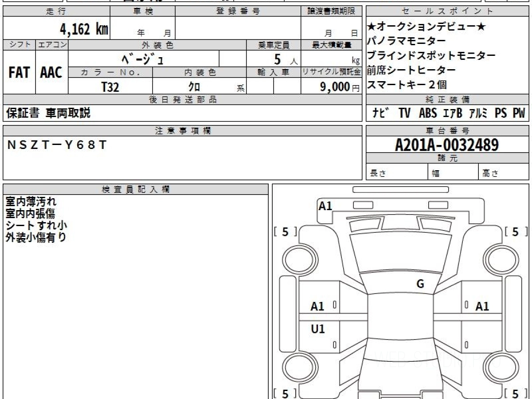532x399 pixels.
Task: Select the 最大積載量 header cell
Action: tap(331, 45)
